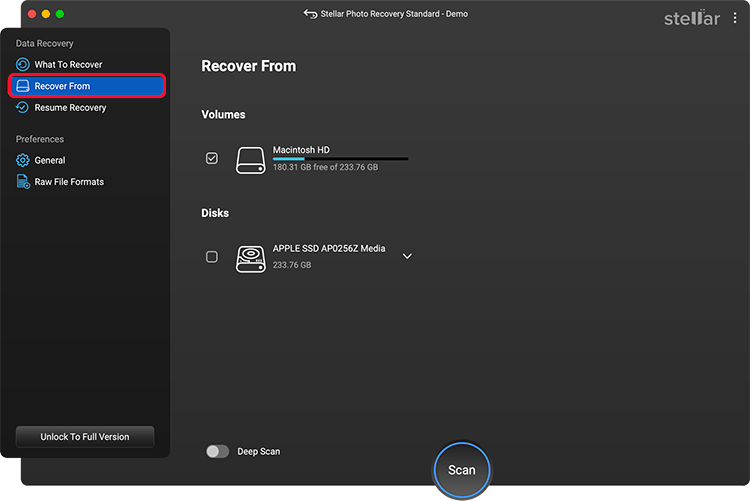Viewport: 750px width, 501px height.
Task: Uncheck the Macintosh HD volume checkbox
Action: pos(211,158)
